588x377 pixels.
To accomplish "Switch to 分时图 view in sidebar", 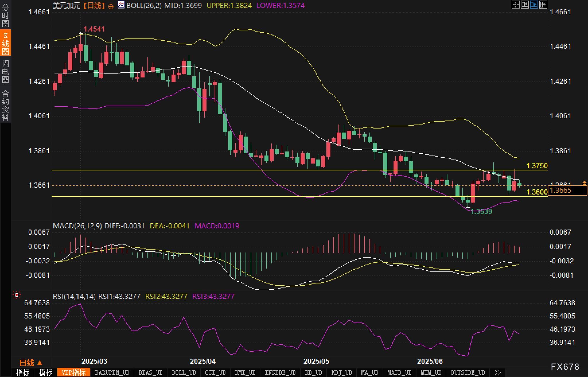I will (5, 15).
